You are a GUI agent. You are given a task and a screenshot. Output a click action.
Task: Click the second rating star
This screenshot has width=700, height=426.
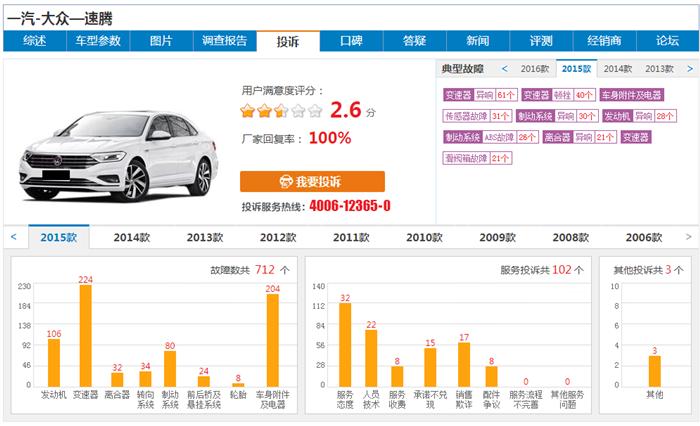(264, 110)
